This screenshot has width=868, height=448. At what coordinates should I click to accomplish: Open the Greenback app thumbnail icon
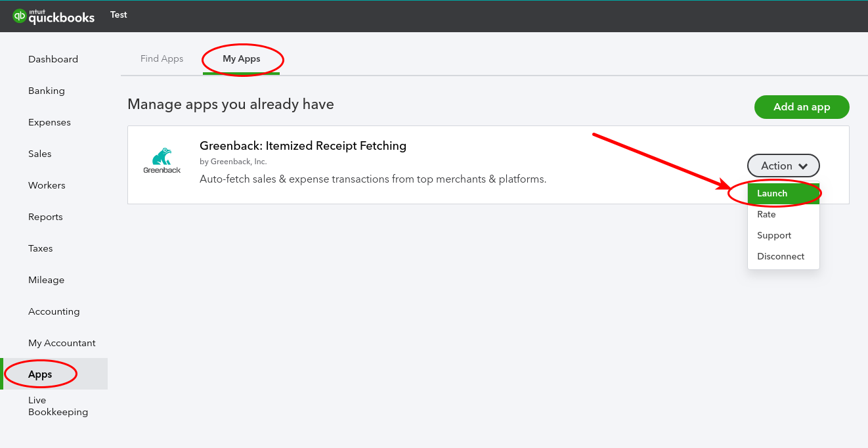pyautogui.click(x=161, y=160)
